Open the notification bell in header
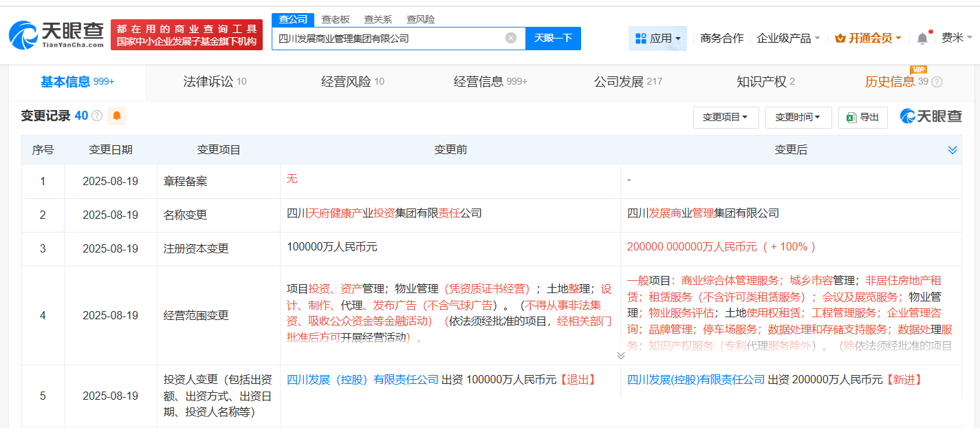980x428 pixels. (922, 39)
